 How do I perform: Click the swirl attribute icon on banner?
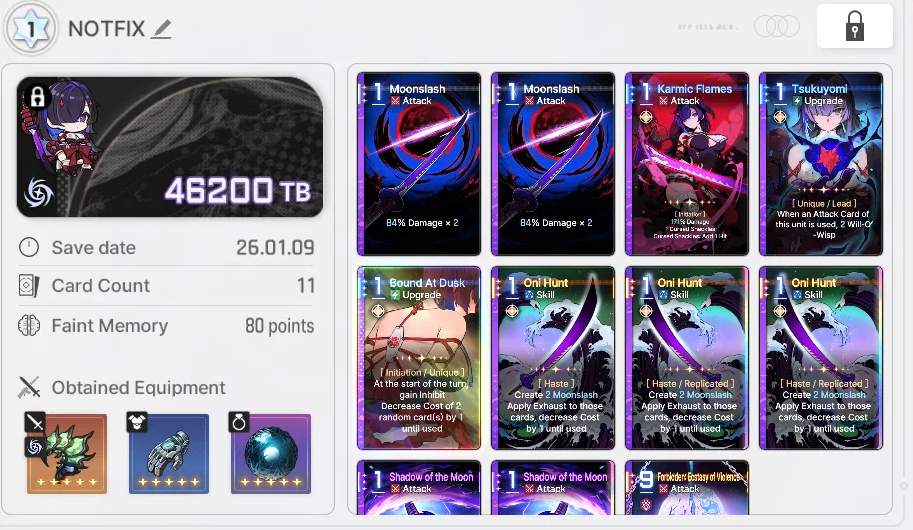38,192
